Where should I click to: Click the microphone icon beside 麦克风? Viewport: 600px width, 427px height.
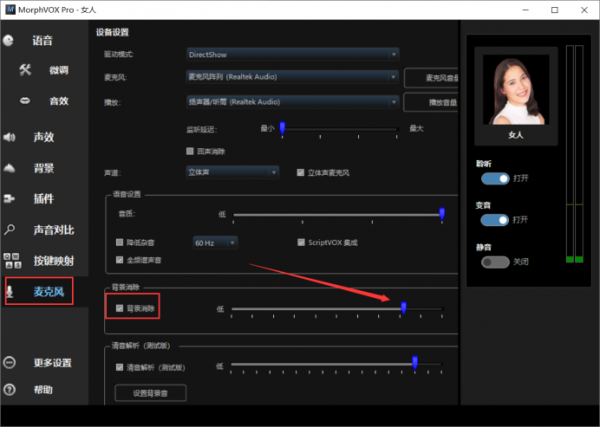pyautogui.click(x=10, y=292)
